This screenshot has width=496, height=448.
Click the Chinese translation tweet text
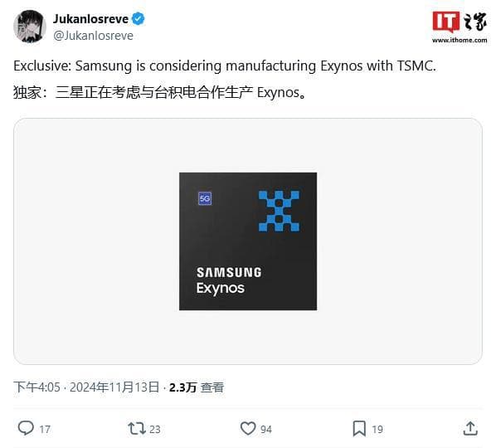coord(160,92)
